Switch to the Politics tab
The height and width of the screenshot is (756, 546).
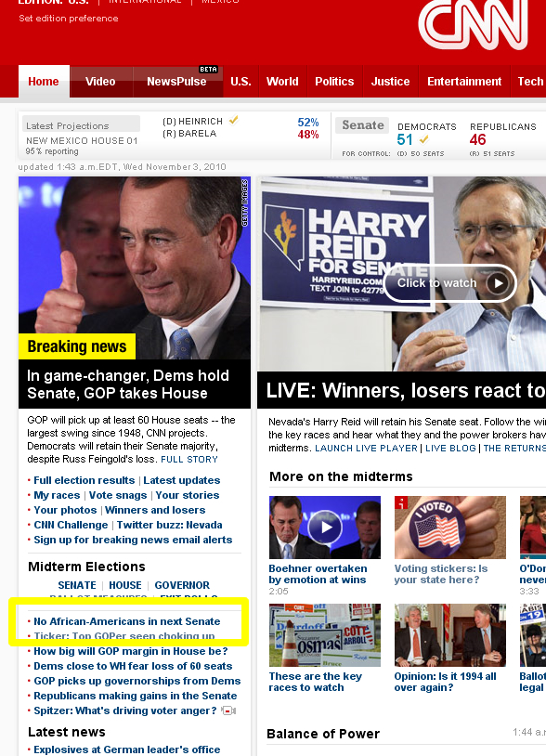tap(334, 82)
